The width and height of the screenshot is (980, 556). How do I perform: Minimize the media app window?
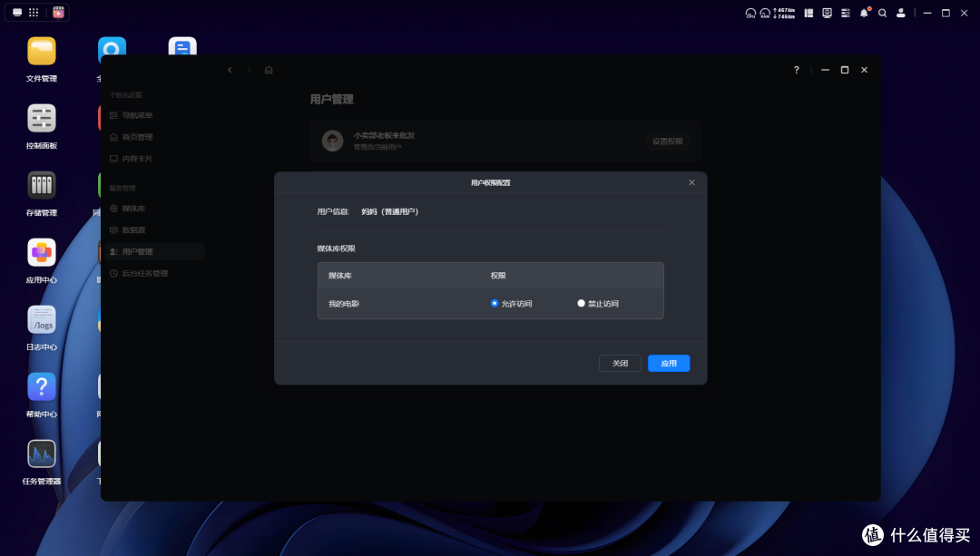825,70
